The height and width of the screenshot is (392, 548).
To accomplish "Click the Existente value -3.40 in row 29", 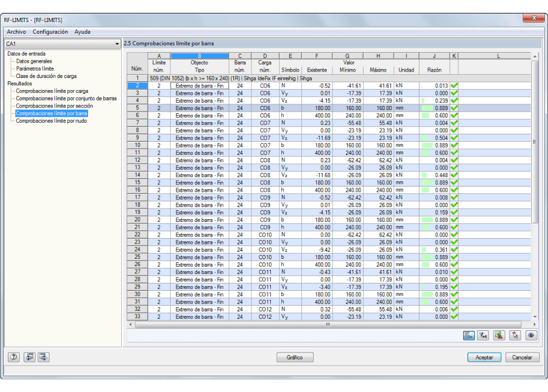I will [324, 287].
